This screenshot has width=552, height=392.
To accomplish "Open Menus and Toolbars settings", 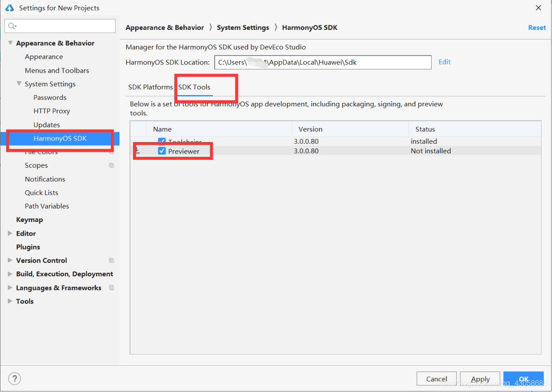I will pos(57,70).
